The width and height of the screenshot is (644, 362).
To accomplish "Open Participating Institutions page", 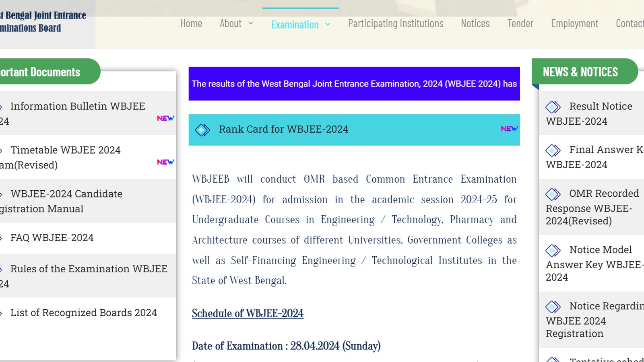I will click(396, 24).
